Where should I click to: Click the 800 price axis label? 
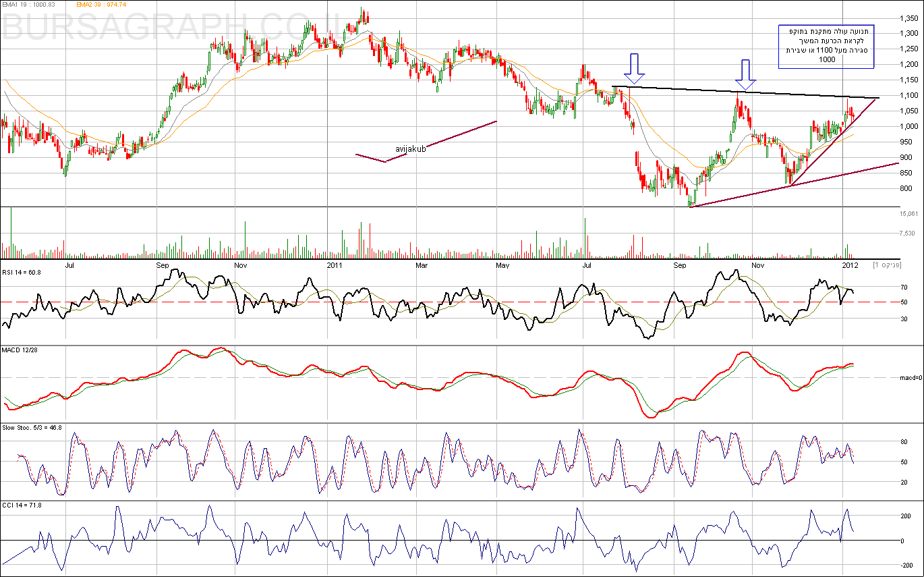tap(905, 188)
